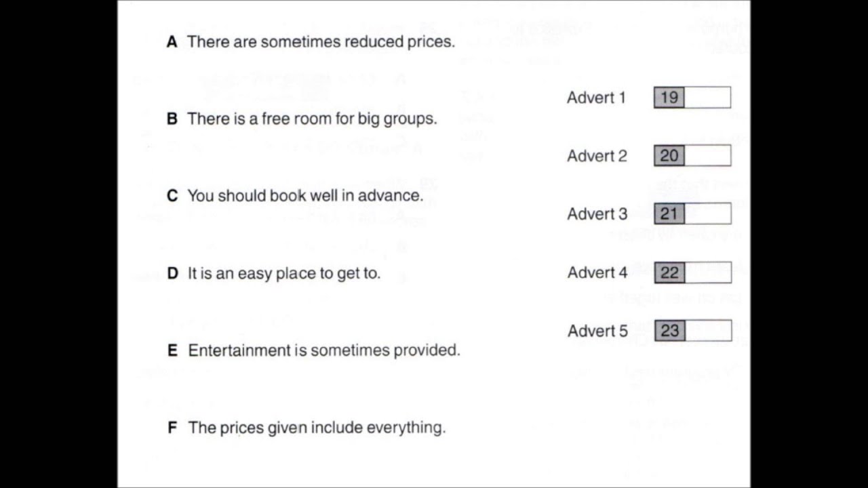
Task: Select the Advert 5 label
Action: (598, 331)
